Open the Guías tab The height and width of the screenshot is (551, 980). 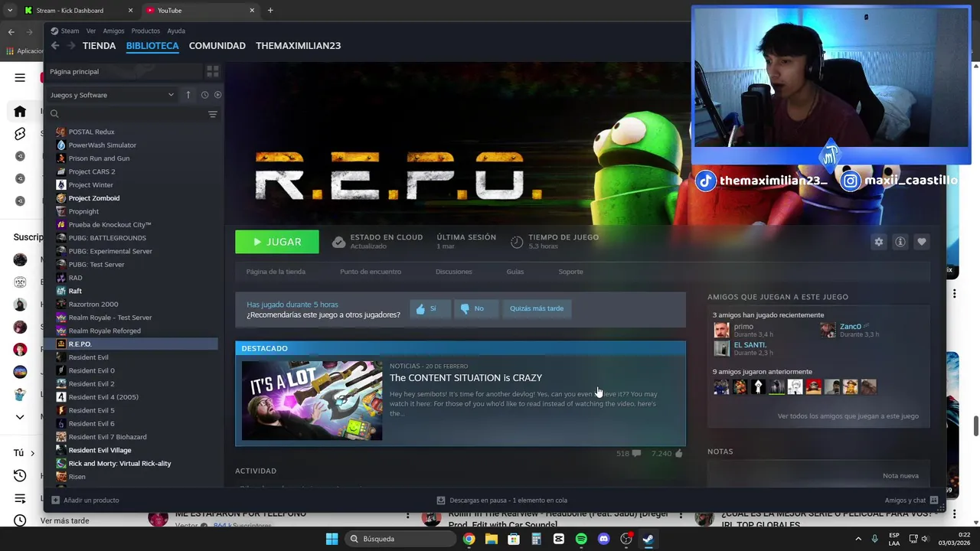click(515, 272)
